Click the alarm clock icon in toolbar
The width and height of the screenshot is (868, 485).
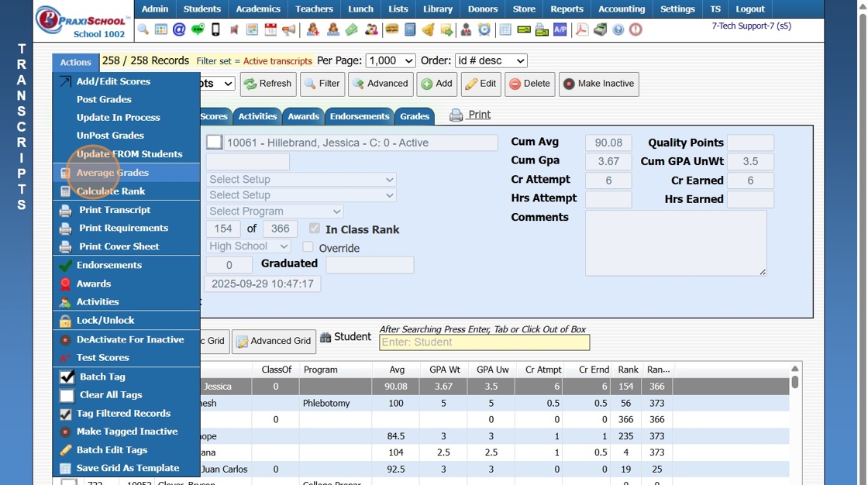coord(484,30)
